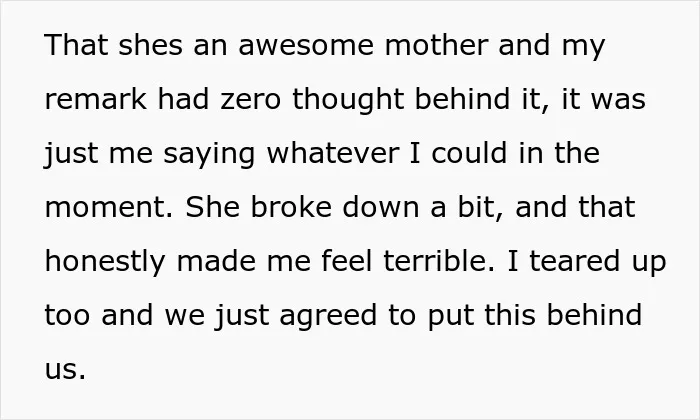Click the word "shes" in the first line
700x420 pixels.
pyautogui.click(x=150, y=45)
